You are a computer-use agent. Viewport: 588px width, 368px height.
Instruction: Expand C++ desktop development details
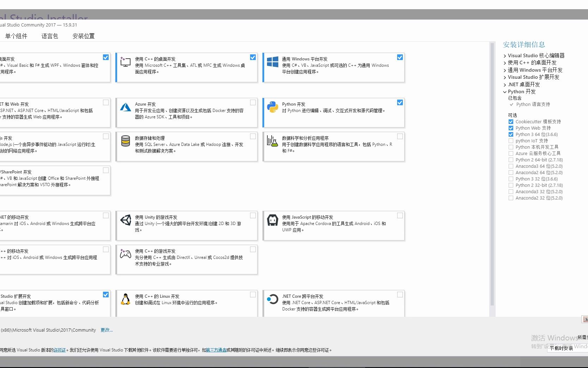(x=505, y=63)
